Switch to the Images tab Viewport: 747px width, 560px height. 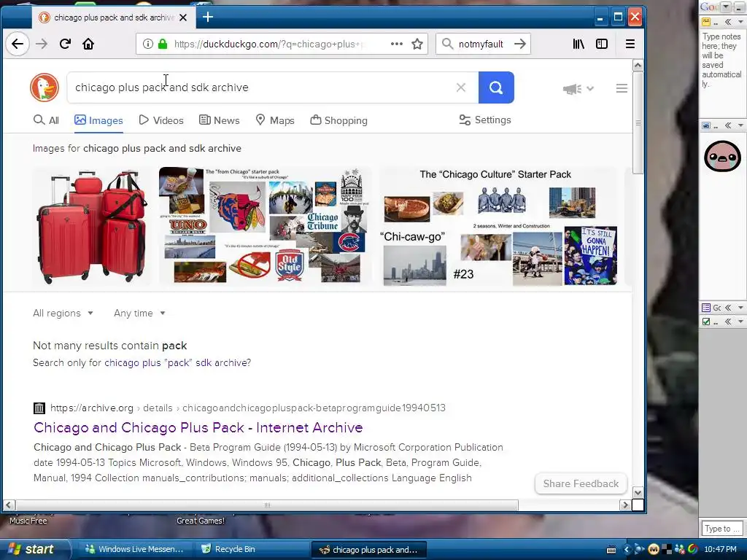coord(98,120)
